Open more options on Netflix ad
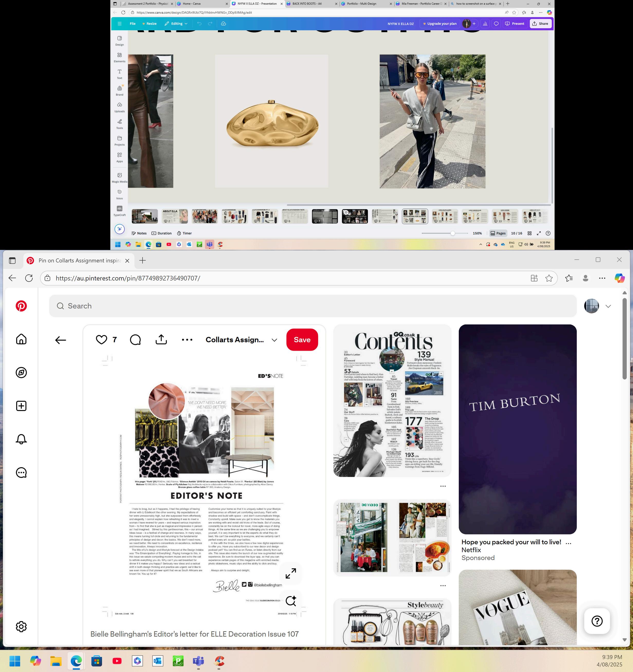This screenshot has height=672, width=633. pyautogui.click(x=568, y=543)
